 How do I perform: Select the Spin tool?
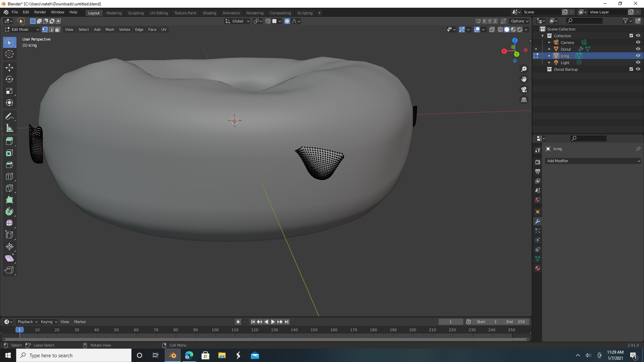9,212
